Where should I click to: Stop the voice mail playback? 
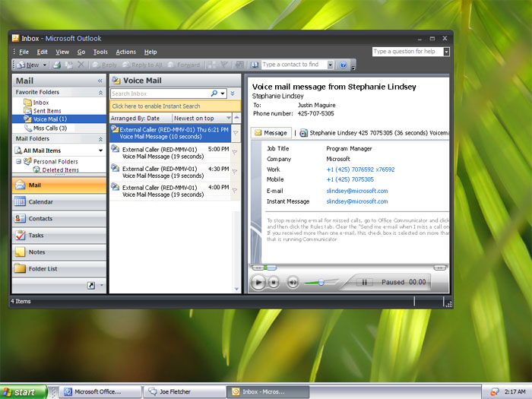[274, 282]
